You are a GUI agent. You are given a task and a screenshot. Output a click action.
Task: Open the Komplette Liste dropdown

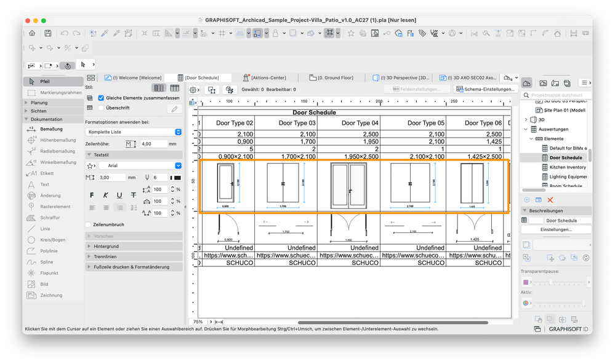coord(134,132)
